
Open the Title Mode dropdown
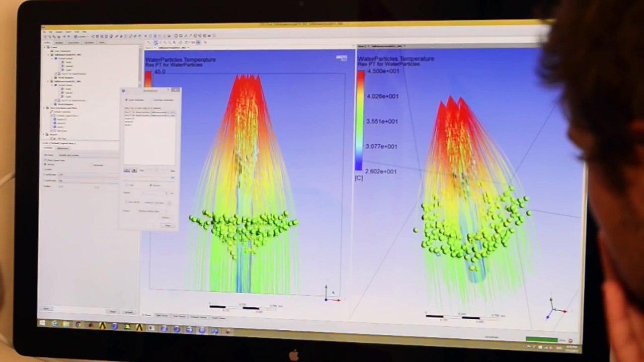(x=88, y=155)
